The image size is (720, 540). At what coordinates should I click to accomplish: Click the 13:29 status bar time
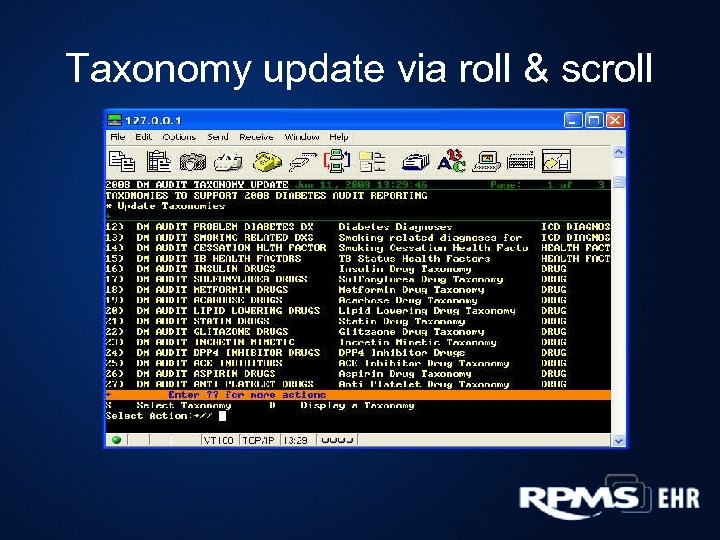point(295,440)
